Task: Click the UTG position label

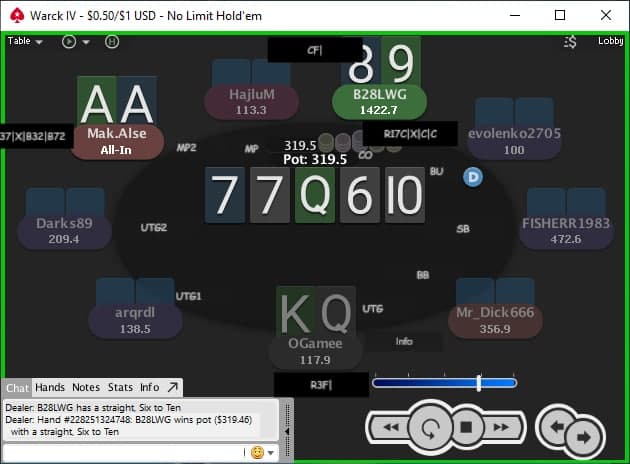Action: (372, 309)
